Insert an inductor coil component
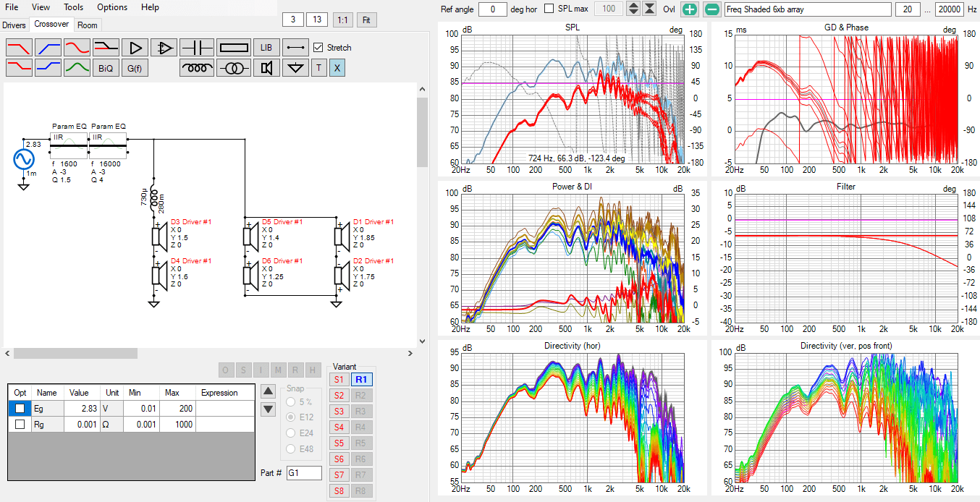Viewport: 980px width, 502px height. 196,68
